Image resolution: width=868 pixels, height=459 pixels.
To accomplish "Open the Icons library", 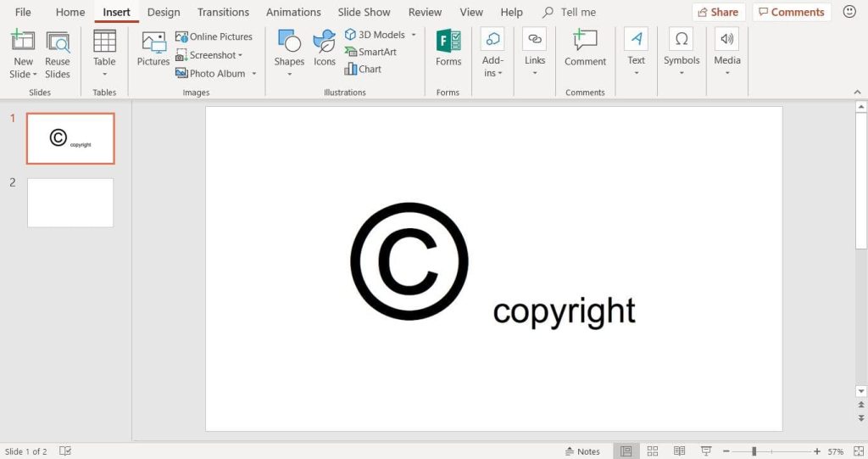I will [x=325, y=48].
